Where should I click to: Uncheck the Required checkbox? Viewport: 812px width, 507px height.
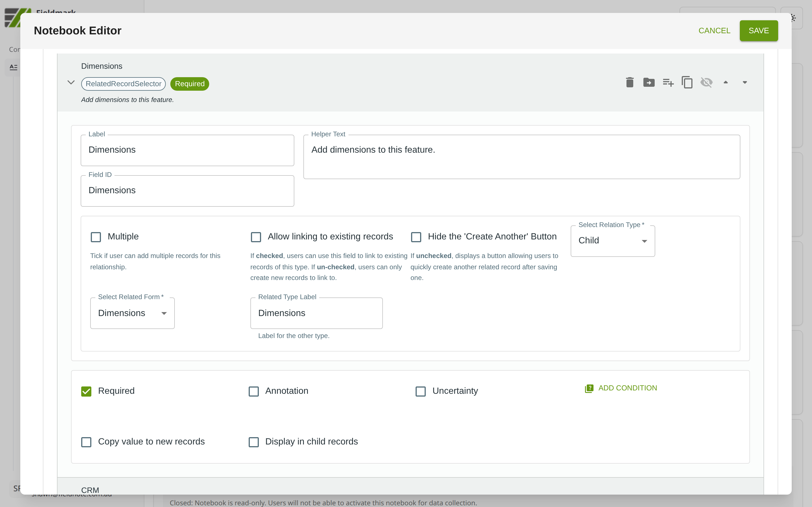86,391
